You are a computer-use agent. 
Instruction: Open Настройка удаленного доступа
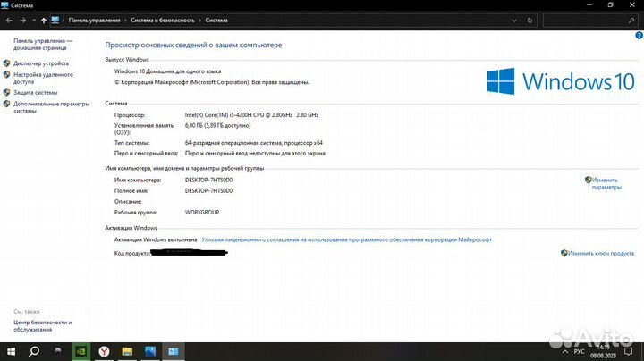pos(43,78)
